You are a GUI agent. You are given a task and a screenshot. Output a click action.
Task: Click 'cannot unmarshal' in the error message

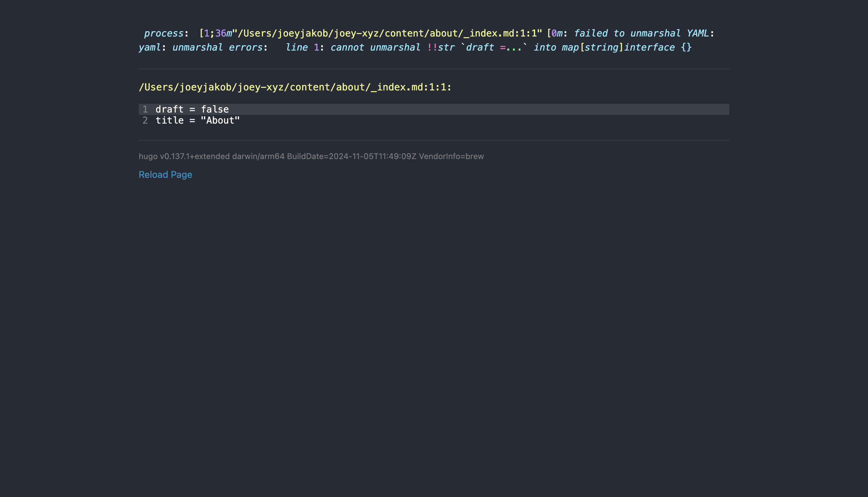pos(375,48)
